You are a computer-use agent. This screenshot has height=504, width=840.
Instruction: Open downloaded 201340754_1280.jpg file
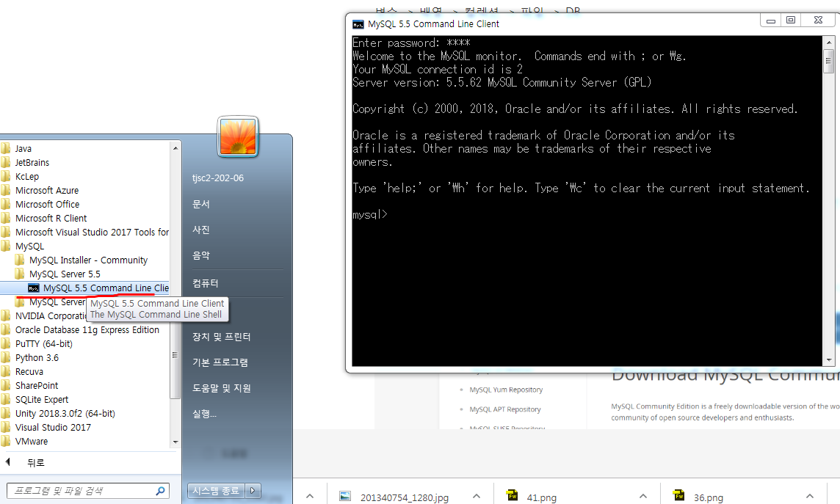click(405, 497)
